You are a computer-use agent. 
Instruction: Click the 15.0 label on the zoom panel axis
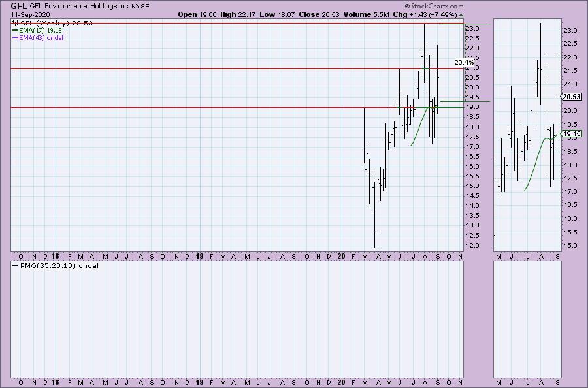[x=571, y=246]
